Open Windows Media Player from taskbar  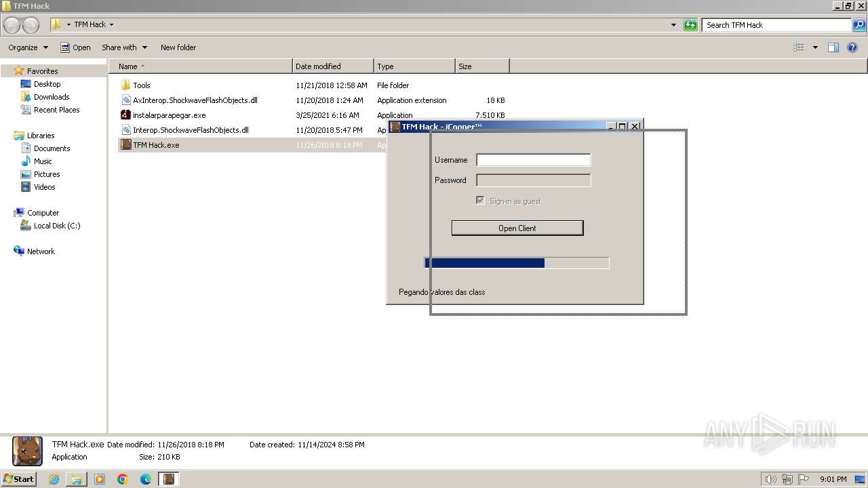coord(100,479)
